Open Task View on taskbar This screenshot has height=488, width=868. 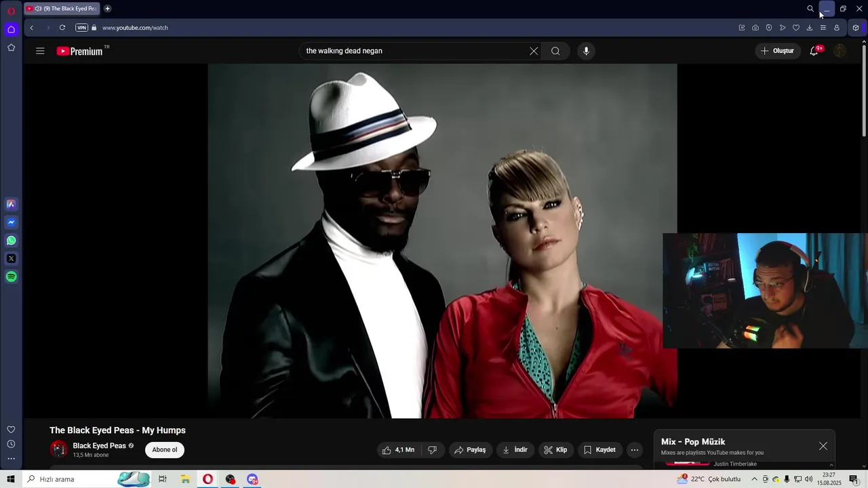163,479
